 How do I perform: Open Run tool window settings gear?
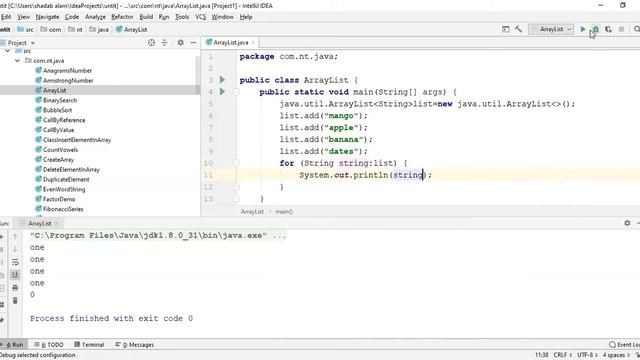point(627,223)
